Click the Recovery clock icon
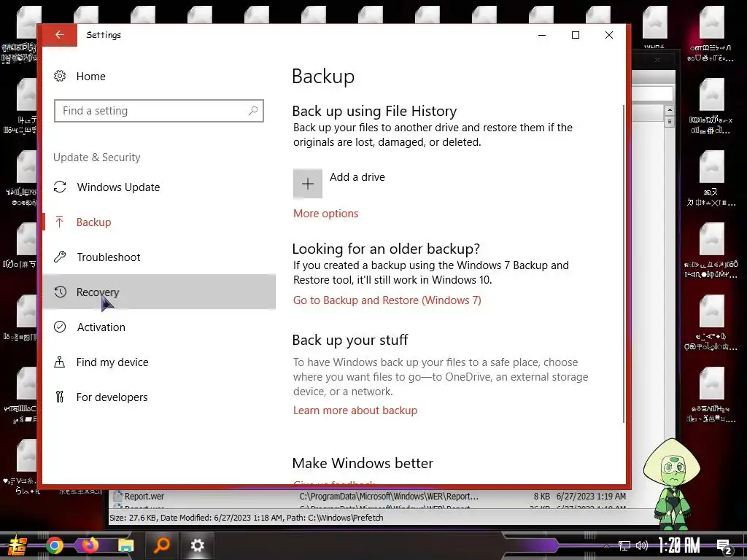This screenshot has width=747, height=560. point(60,292)
